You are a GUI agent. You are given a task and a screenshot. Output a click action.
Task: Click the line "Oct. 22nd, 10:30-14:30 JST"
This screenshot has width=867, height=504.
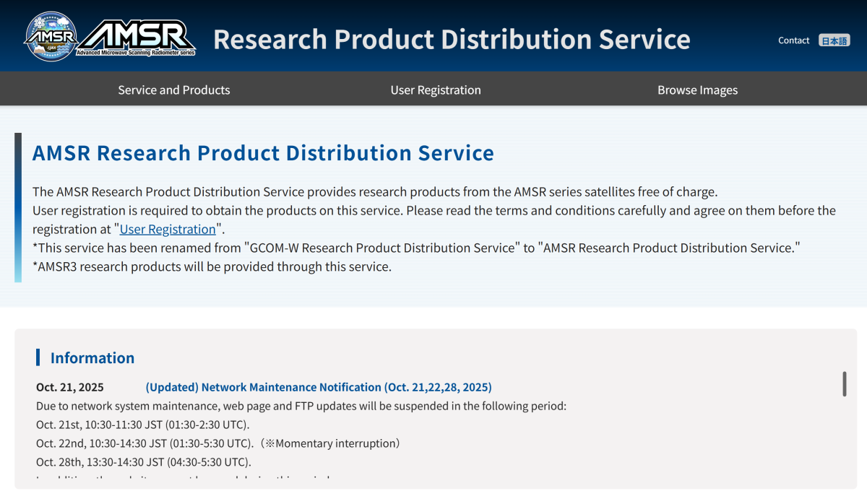click(218, 443)
